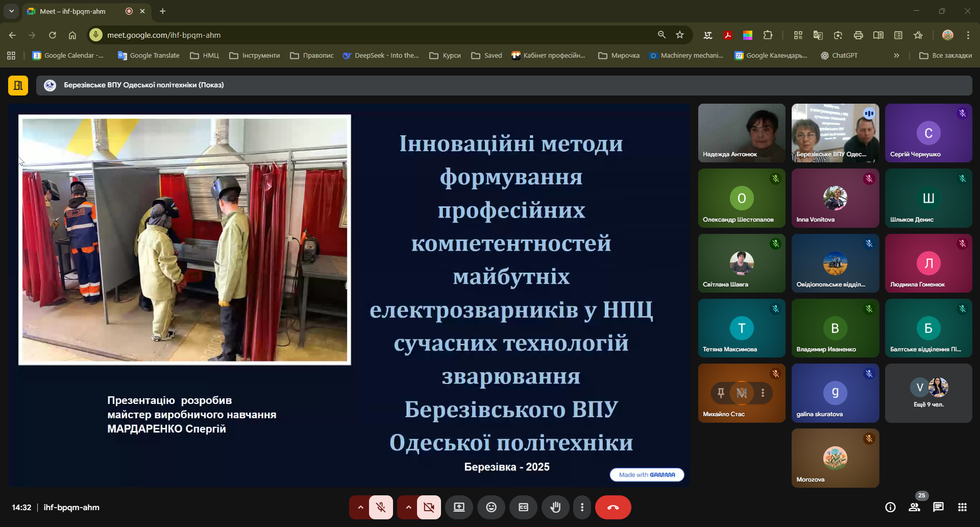Show the participants list icon
Image resolution: width=980 pixels, height=527 pixels.
click(914, 507)
